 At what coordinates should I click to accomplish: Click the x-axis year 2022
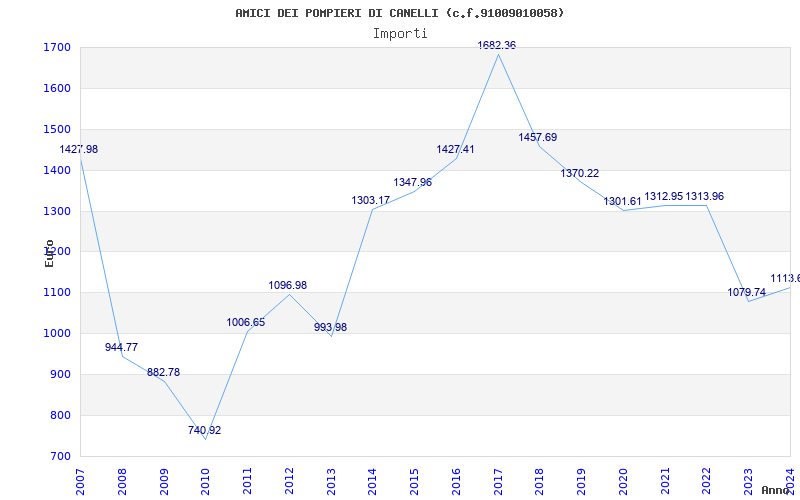pos(707,482)
